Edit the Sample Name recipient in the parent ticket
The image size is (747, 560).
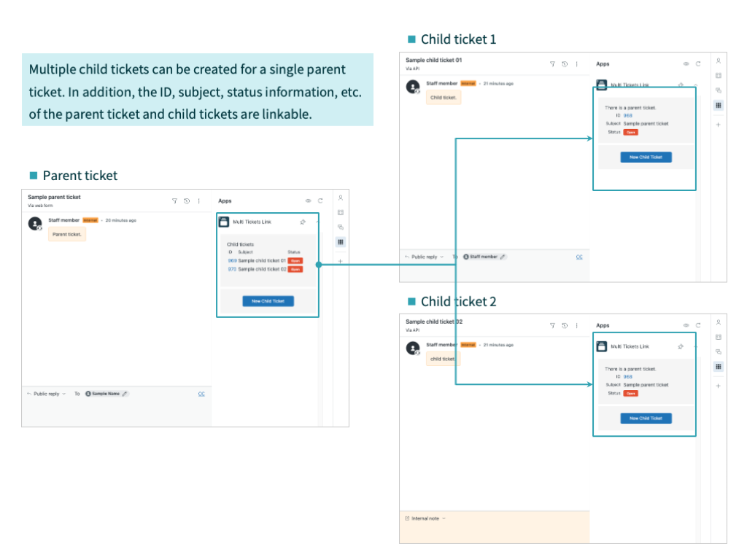pos(125,394)
